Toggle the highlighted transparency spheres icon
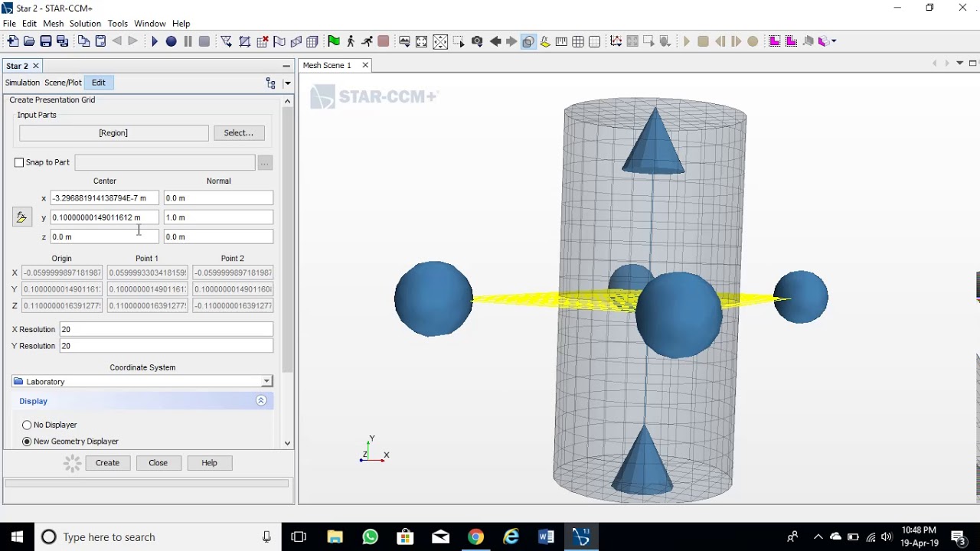 tap(528, 41)
